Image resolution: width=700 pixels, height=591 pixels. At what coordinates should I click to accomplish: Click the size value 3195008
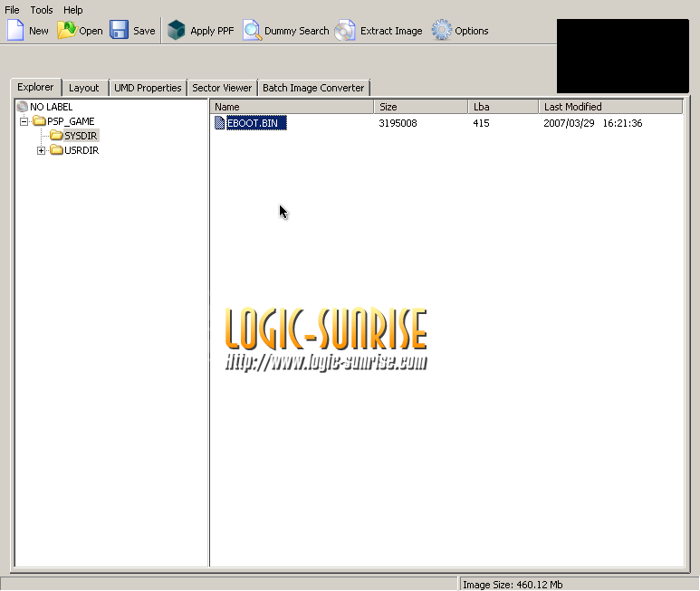pyautogui.click(x=398, y=123)
